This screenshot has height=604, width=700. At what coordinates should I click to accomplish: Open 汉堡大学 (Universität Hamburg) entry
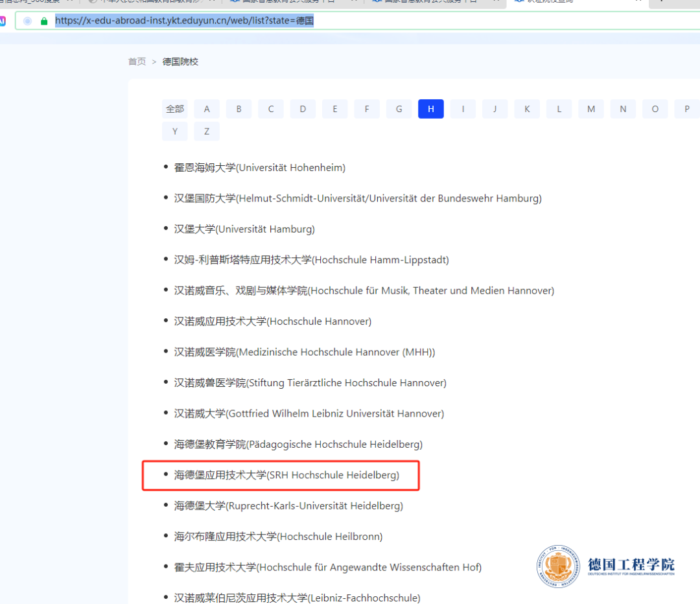244,229
